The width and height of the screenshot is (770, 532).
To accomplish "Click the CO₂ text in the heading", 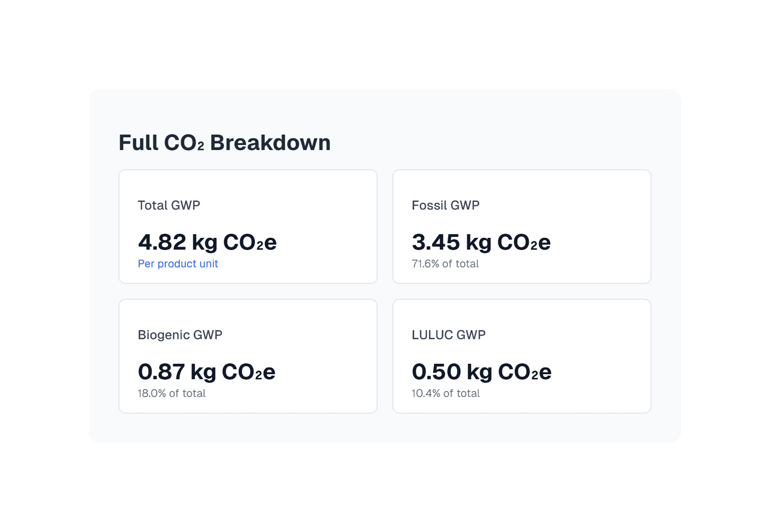I will tap(184, 143).
